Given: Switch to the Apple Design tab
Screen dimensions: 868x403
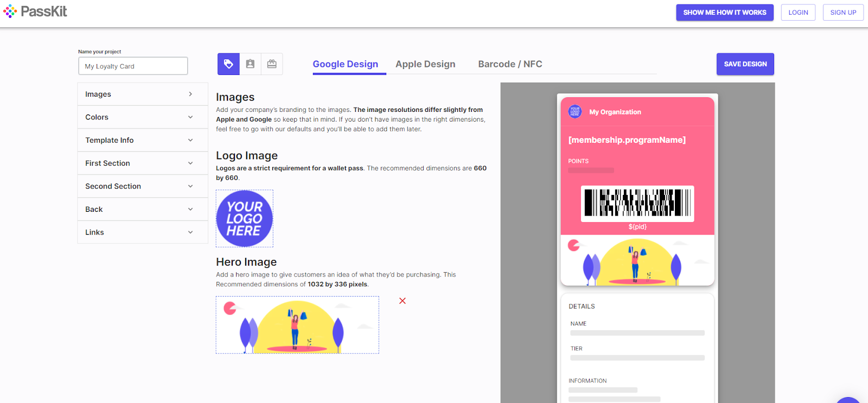Looking at the screenshot, I should coord(425,64).
